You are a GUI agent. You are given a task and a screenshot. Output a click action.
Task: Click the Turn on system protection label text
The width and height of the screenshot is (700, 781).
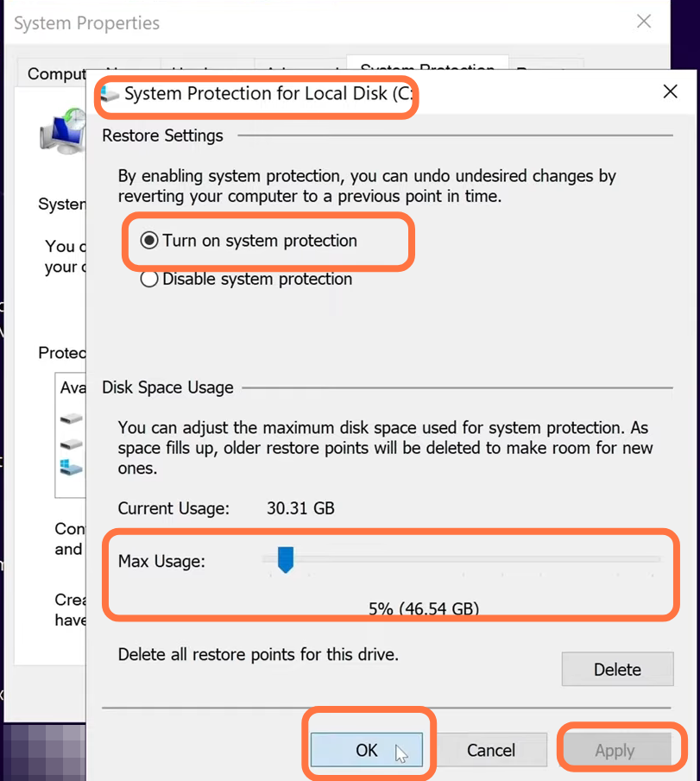tap(260, 241)
